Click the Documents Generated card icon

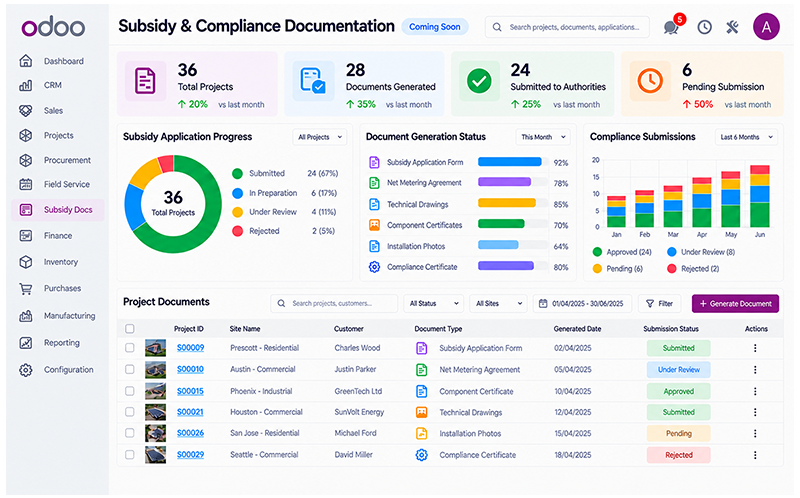[x=313, y=81]
